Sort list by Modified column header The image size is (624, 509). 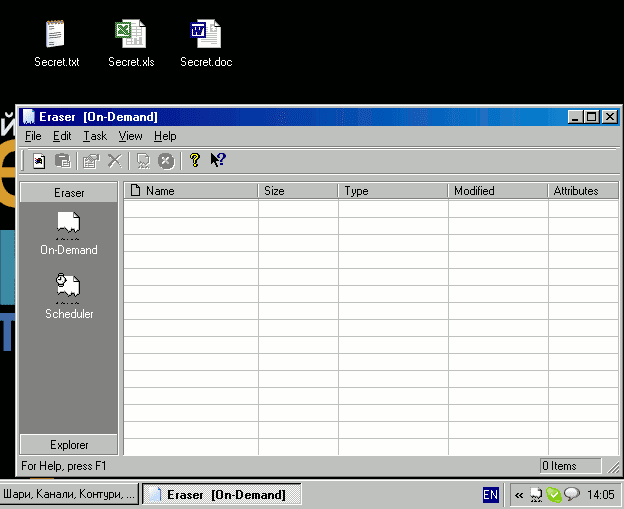coord(498,191)
